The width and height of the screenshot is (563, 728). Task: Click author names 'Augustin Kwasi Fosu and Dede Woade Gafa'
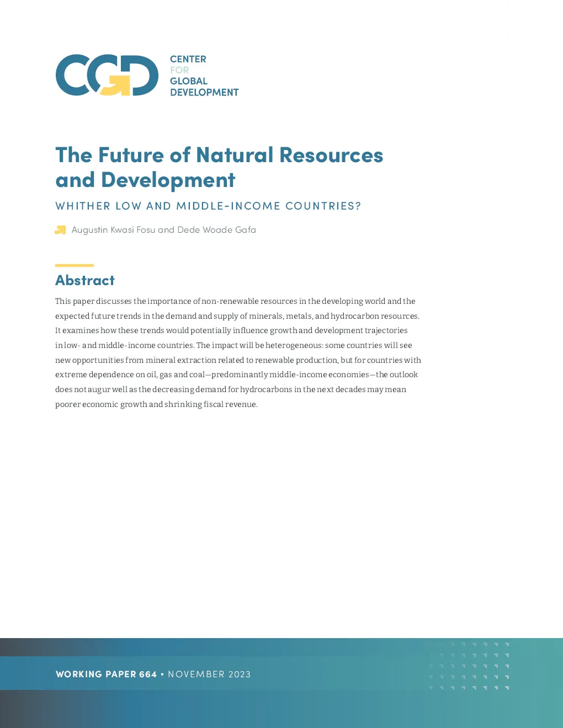(x=164, y=229)
